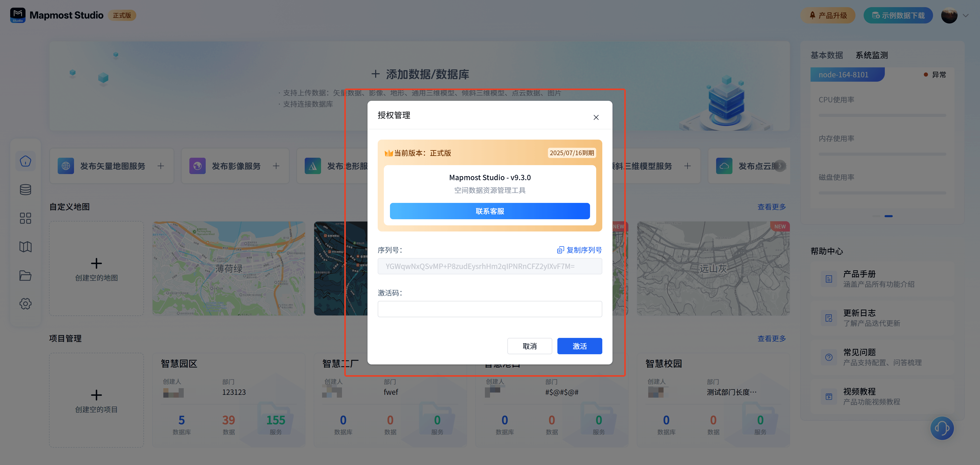The height and width of the screenshot is (465, 980).
Task: Click the active carousel indicator under the monitoring panel
Action: pos(888,216)
